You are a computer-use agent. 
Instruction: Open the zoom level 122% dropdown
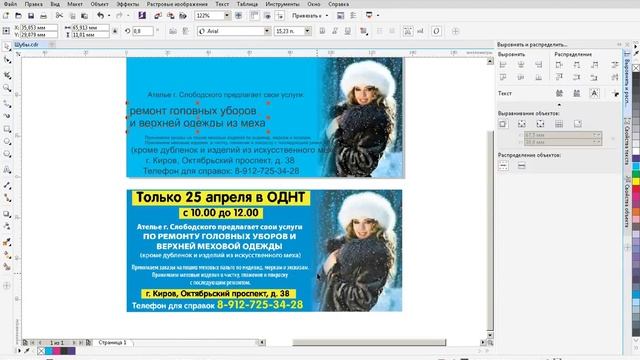point(227,16)
